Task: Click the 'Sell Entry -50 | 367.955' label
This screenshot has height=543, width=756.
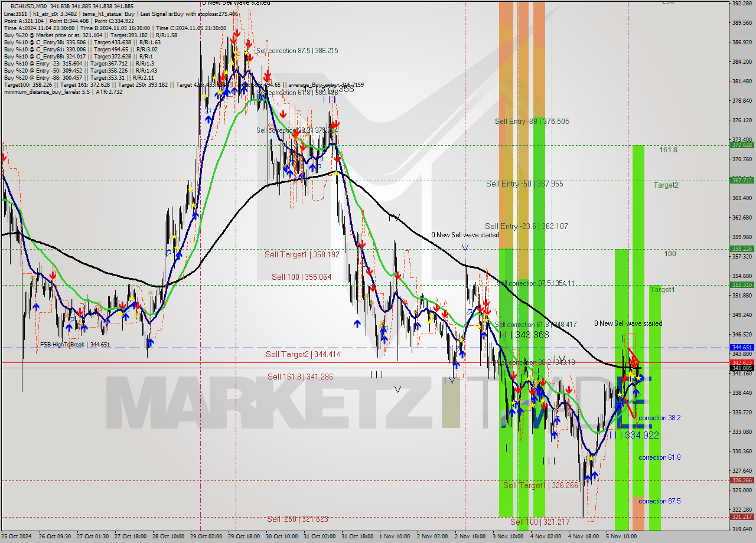Action: 524,184
